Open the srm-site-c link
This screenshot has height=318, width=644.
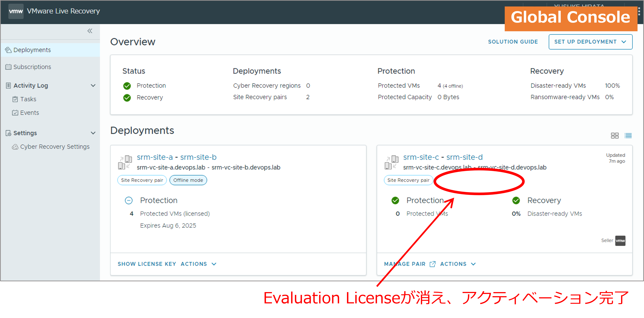pos(421,157)
